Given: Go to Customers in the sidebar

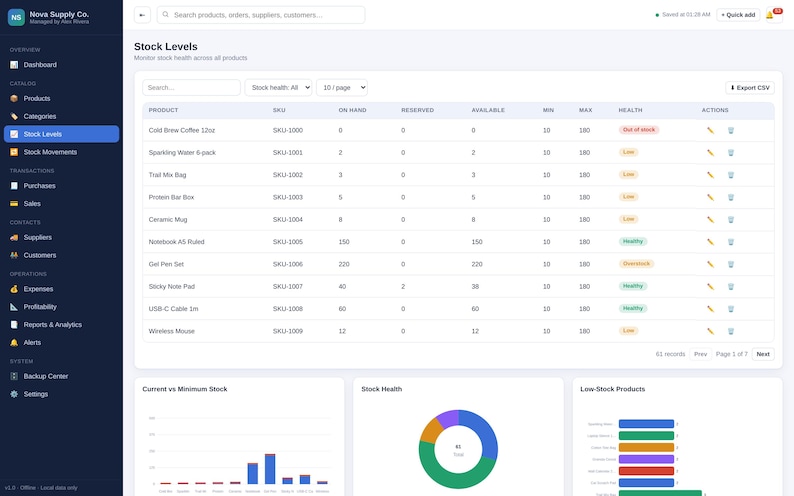Looking at the screenshot, I should [x=61, y=255].
